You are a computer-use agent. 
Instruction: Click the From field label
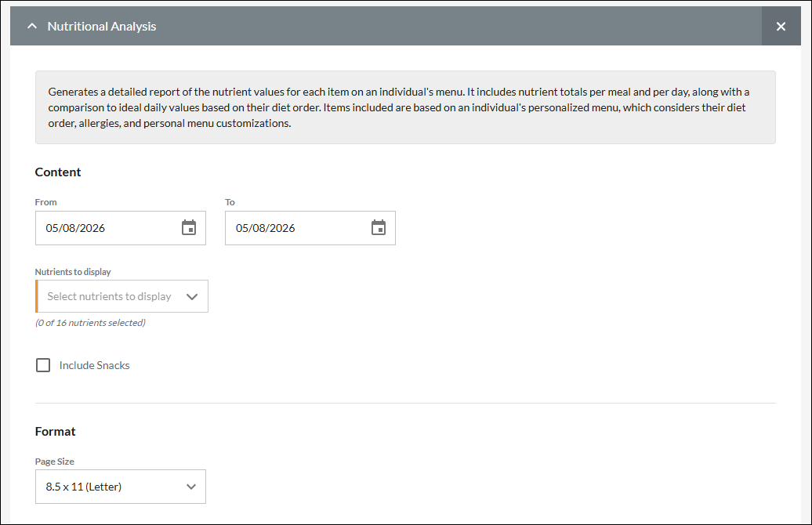(x=45, y=202)
